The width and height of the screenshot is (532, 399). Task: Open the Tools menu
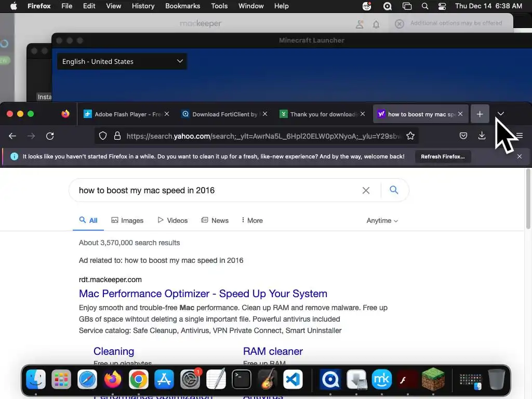[x=219, y=6]
